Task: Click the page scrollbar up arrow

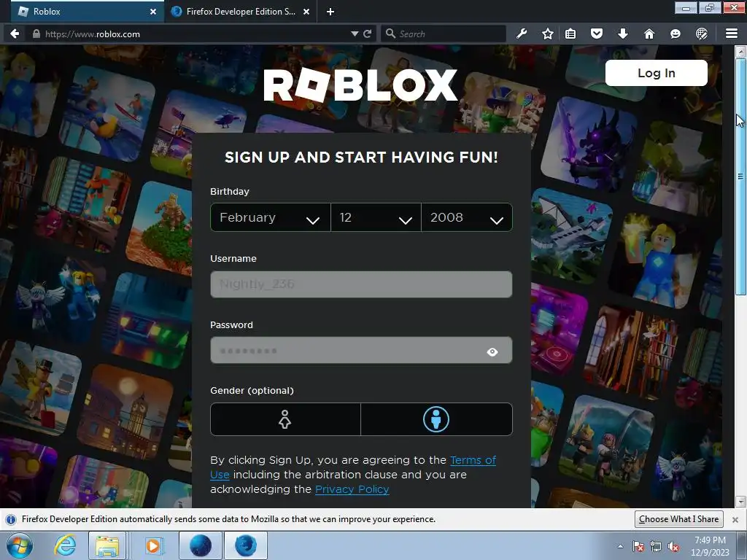Action: point(741,50)
